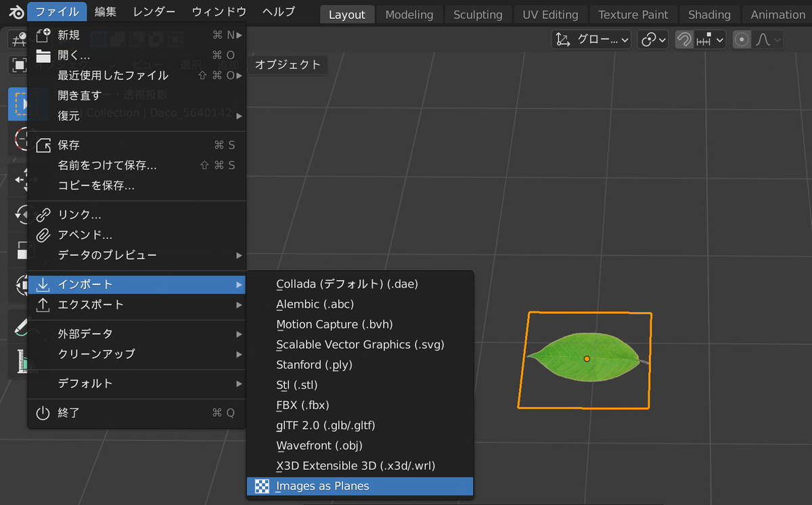Import Collada (デフォルト) (.dae) file

360,284
